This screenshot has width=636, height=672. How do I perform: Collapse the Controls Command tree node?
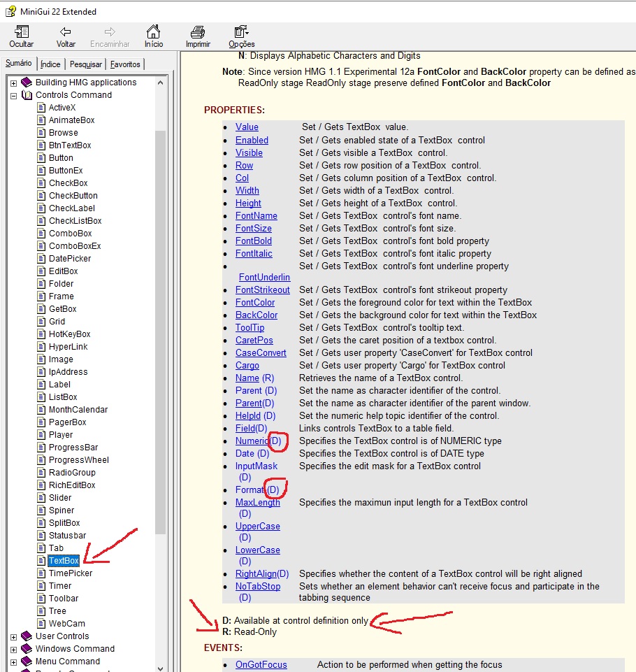[13, 95]
